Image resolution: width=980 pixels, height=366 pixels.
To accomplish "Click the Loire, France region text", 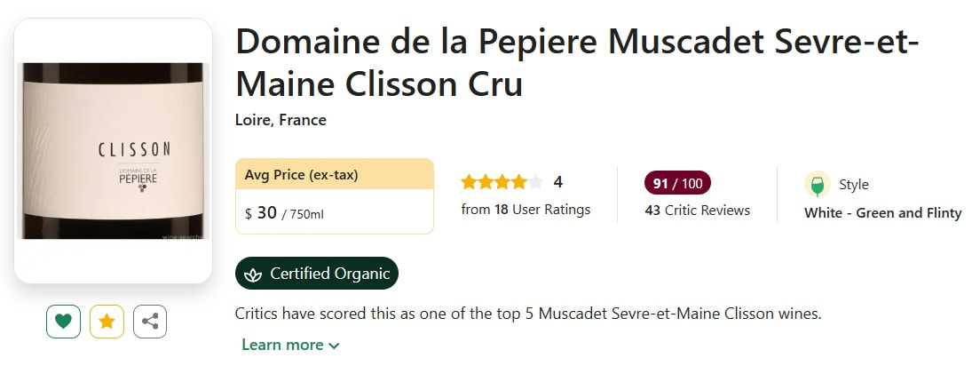I will [x=281, y=120].
